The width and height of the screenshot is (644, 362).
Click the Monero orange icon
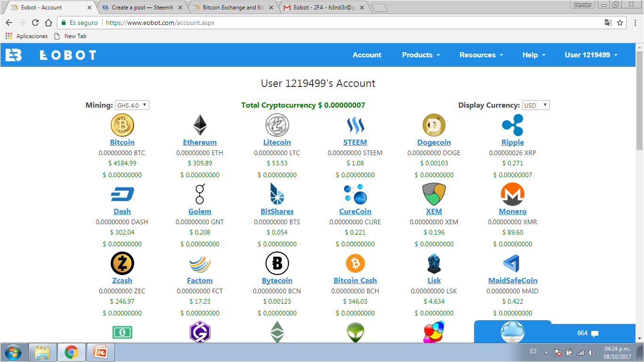[x=513, y=194]
